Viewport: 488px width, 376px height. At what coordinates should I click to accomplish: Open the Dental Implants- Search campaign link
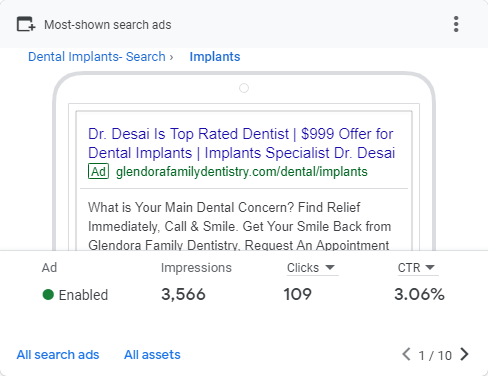pyautogui.click(x=97, y=57)
